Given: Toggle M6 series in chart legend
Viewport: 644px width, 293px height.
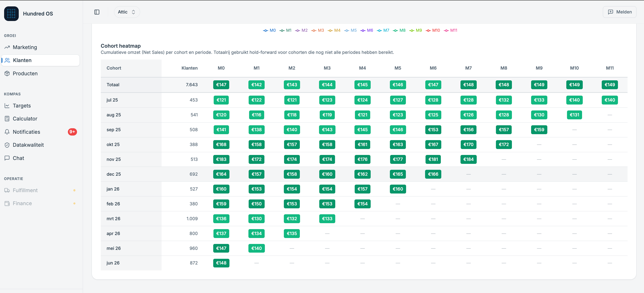Looking at the screenshot, I should pyautogui.click(x=367, y=30).
